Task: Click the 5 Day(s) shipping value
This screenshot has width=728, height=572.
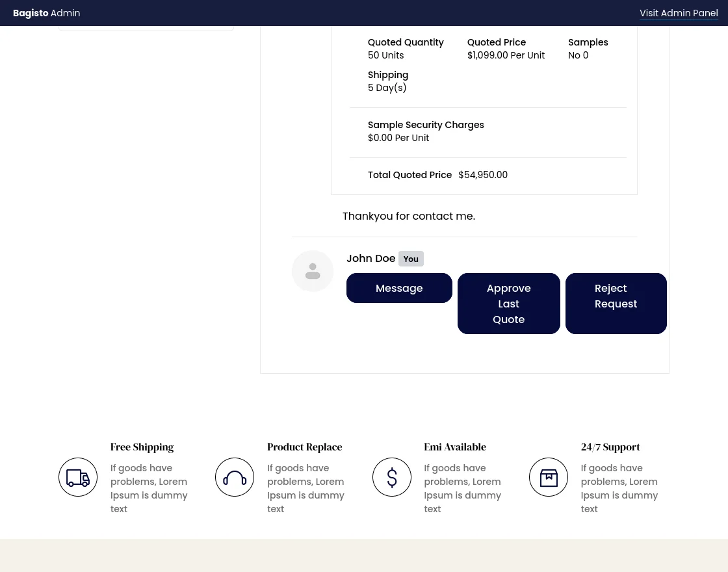Action: point(387,88)
